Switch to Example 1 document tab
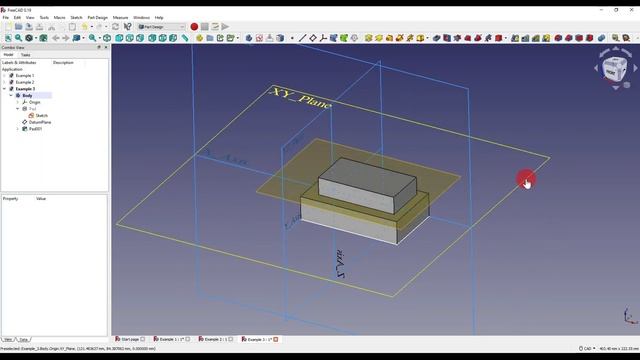640x360 pixels. pyautogui.click(x=171, y=339)
